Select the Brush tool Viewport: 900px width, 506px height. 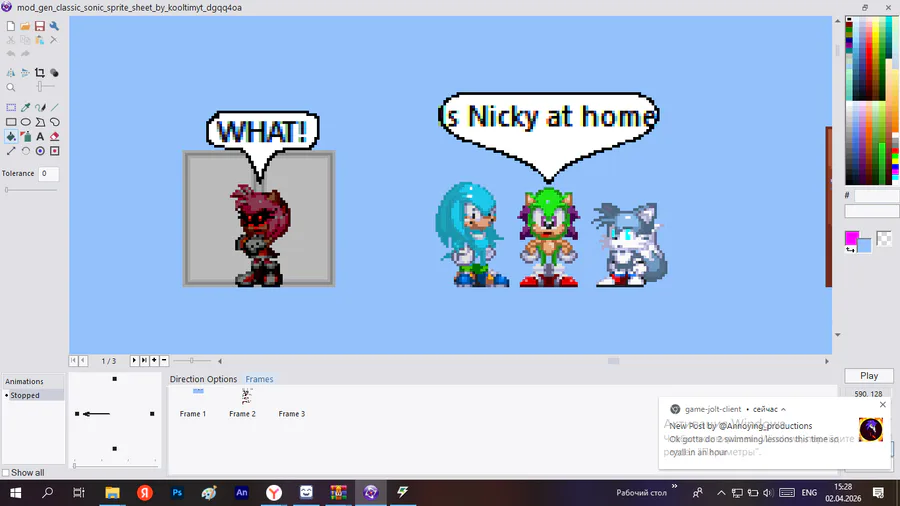tap(40, 107)
